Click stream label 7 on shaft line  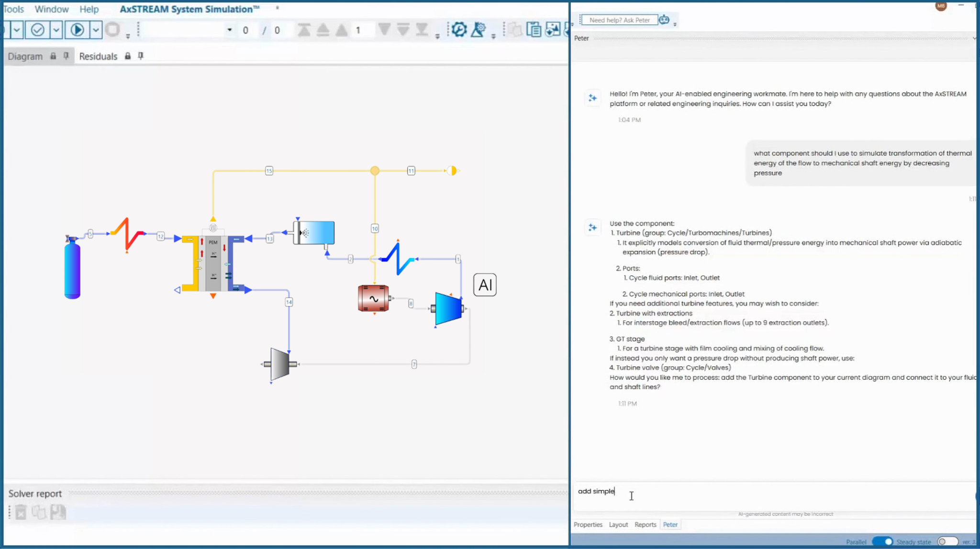coord(414,364)
